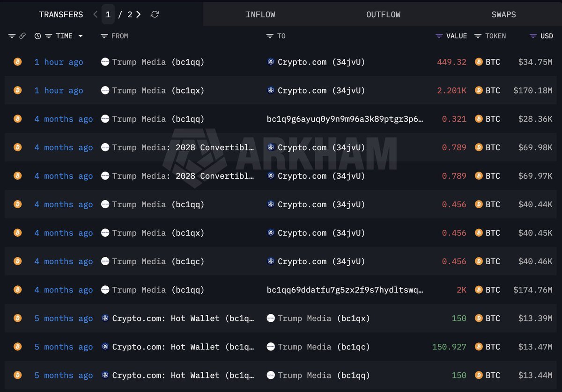
Task: Click Crypto.com hot wallet logo in $13.44M row
Action: coord(105,375)
